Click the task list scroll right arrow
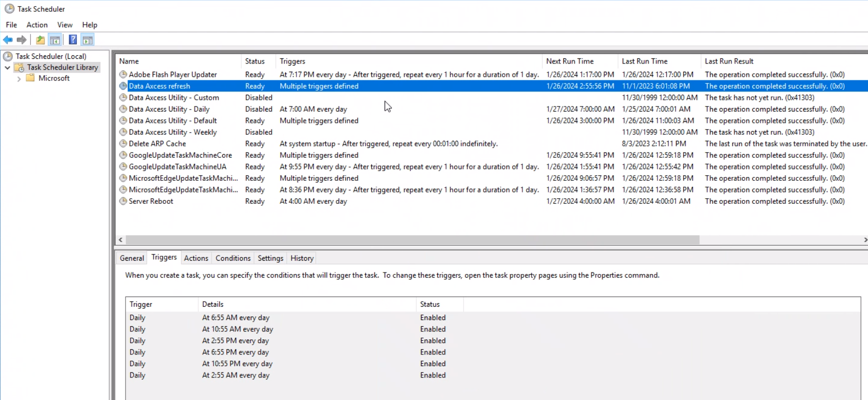The height and width of the screenshot is (400, 868). 865,240
